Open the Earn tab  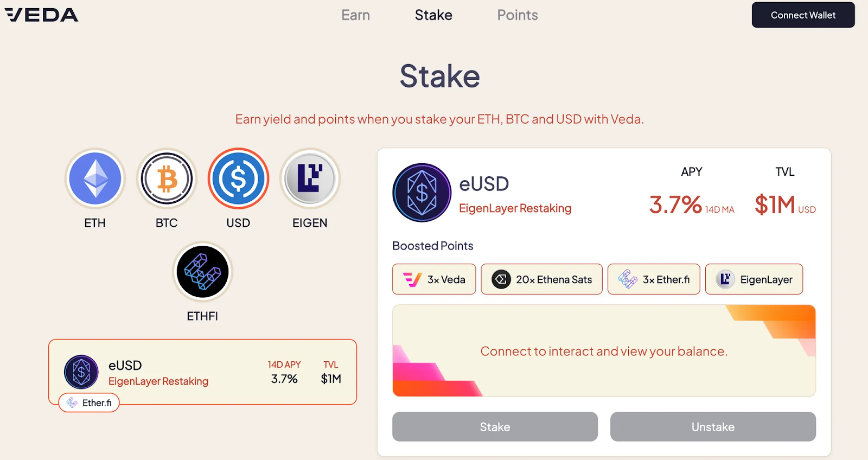coord(355,15)
